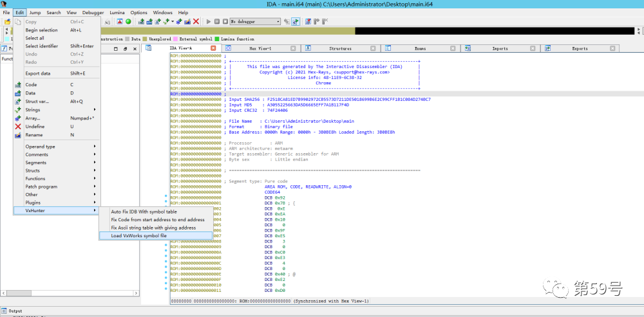The height and width of the screenshot is (317, 644).
Task: Click the second-to-last debugger toolbar icon
Action: click(317, 22)
